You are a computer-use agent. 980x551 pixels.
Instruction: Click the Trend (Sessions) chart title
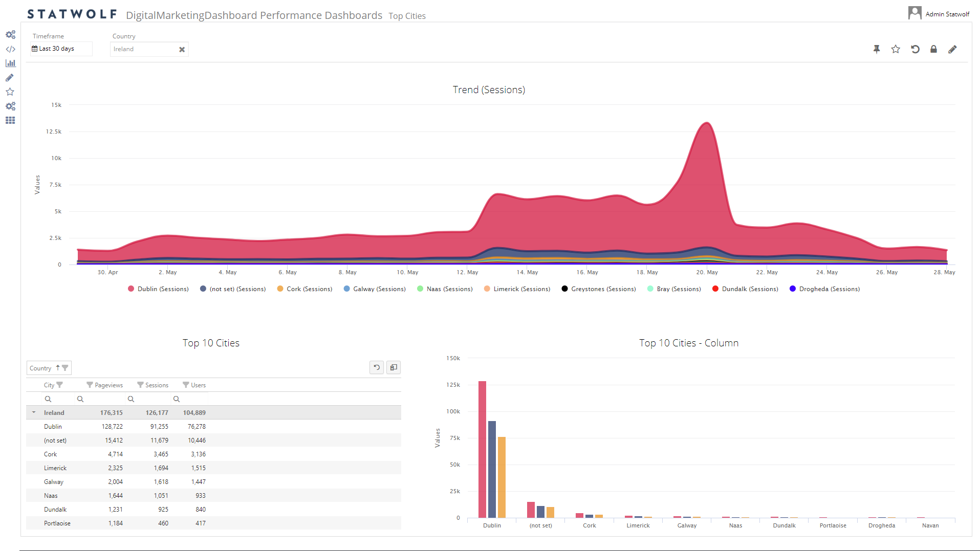[x=489, y=90]
